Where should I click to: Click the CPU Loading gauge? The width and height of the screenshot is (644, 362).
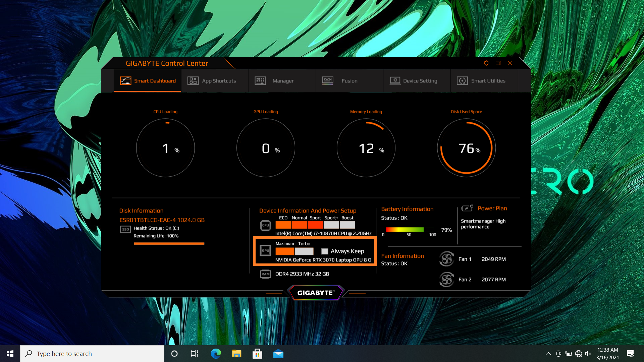click(165, 148)
